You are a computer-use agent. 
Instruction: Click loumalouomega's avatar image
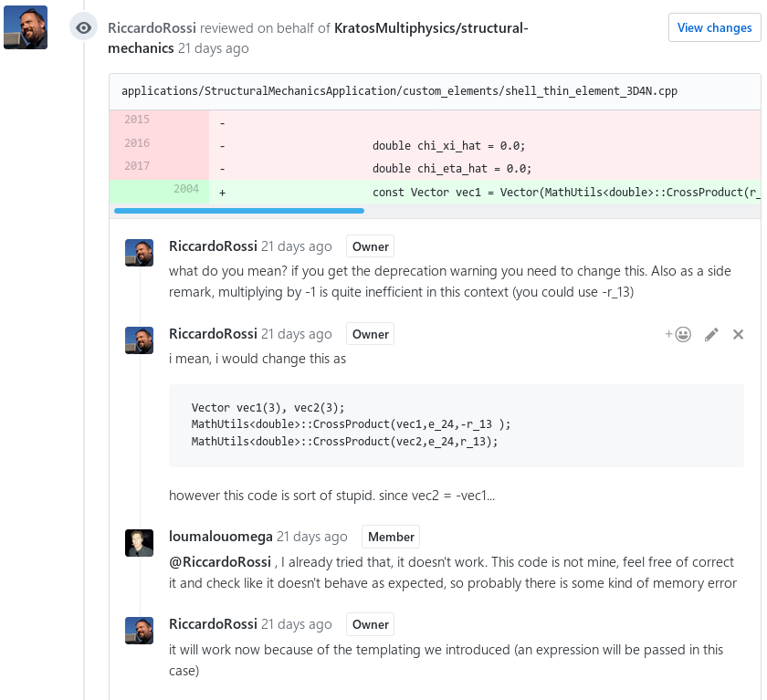tap(139, 543)
